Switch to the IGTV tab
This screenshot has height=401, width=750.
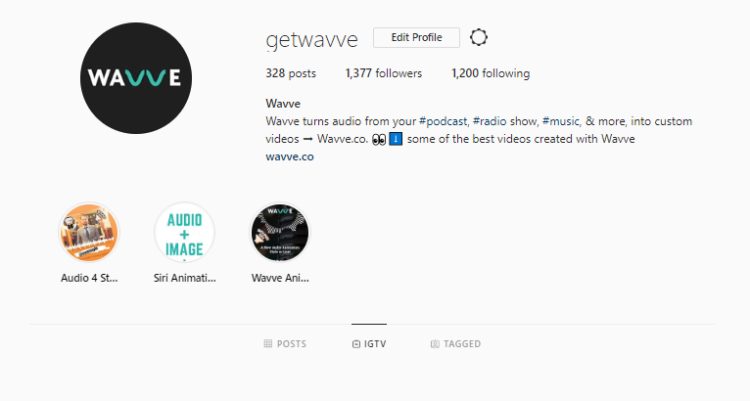pos(369,344)
